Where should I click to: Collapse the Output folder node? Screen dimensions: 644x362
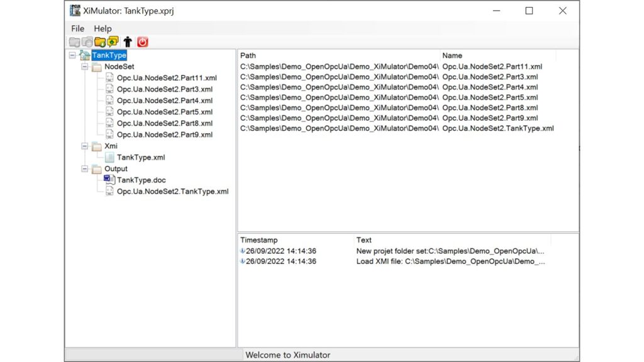pyautogui.click(x=85, y=168)
